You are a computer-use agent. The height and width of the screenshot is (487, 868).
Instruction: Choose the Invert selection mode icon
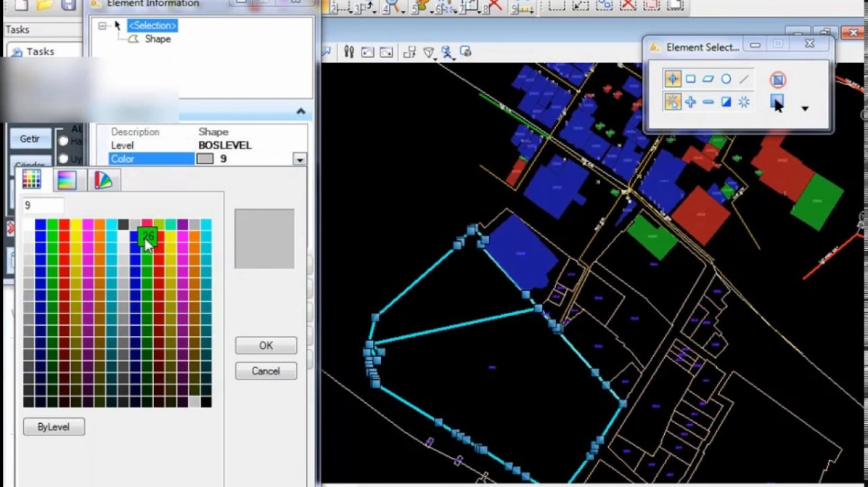[x=726, y=102]
